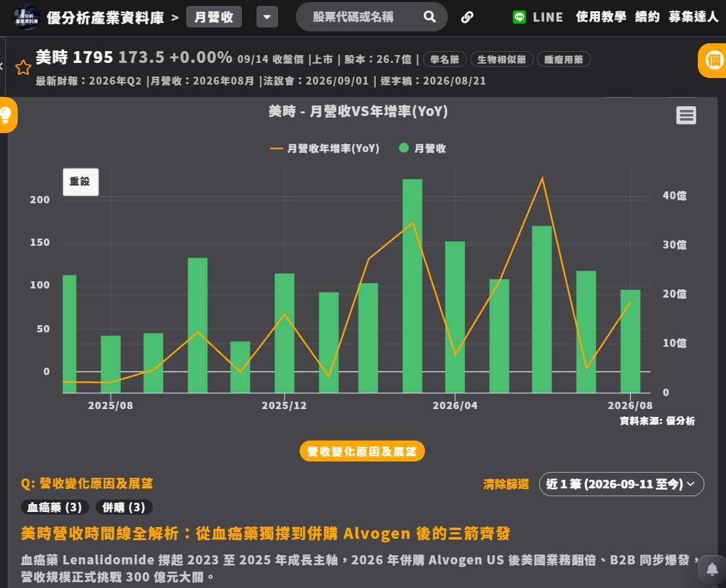Open the green LINE icon
This screenshot has width=726, height=588.
pyautogui.click(x=519, y=17)
